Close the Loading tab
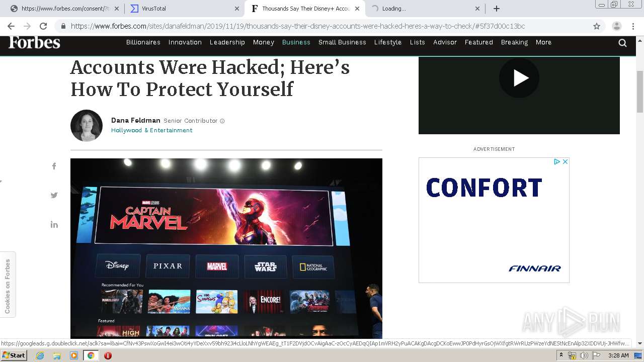This screenshot has width=644, height=362. (477, 9)
